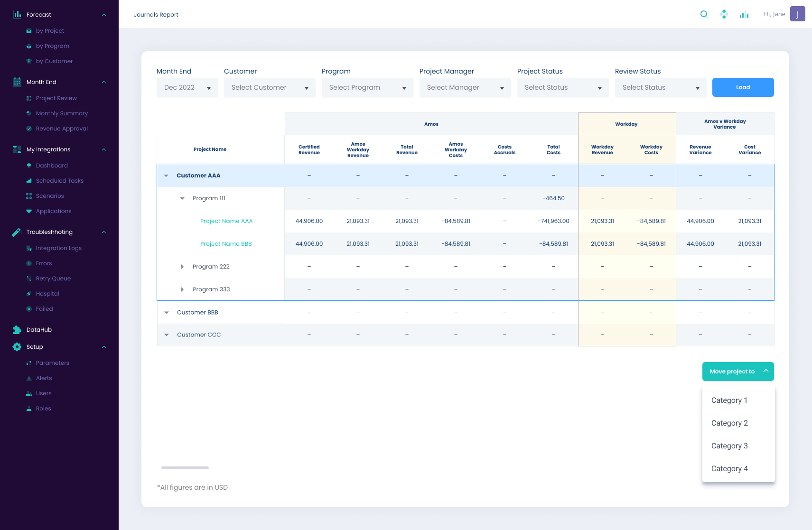Screen dimensions: 812x530
Task: Open the Month End Dec 2022 dropdown
Action: click(x=187, y=88)
